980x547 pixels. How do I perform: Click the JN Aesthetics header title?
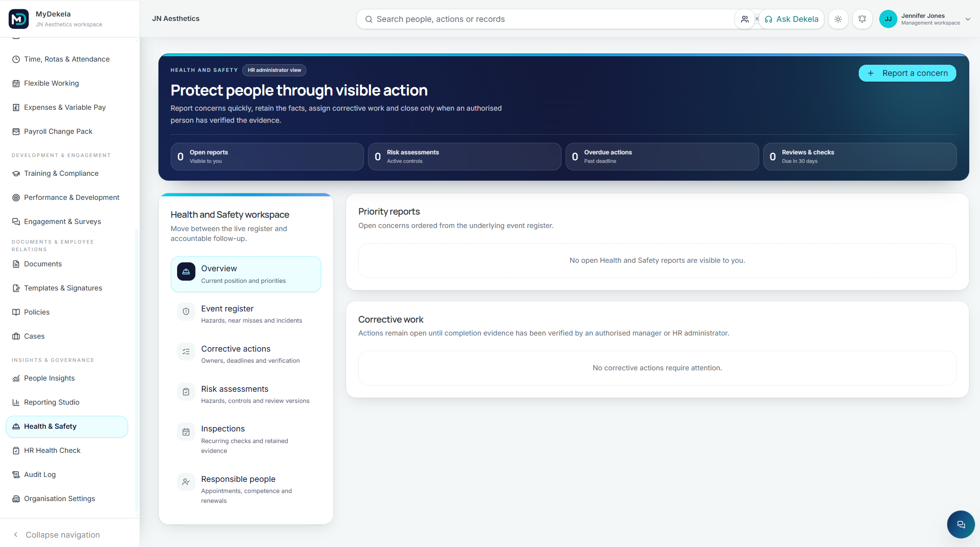coord(176,19)
